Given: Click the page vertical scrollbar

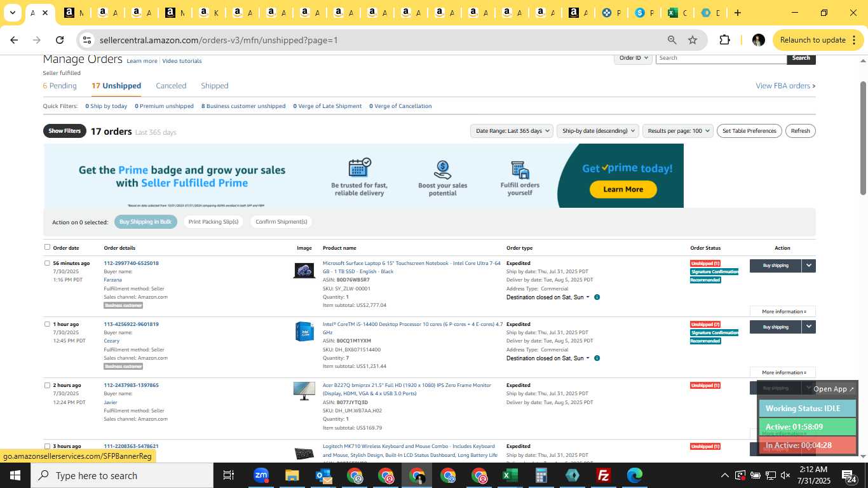Looking at the screenshot, I should click(x=863, y=139).
